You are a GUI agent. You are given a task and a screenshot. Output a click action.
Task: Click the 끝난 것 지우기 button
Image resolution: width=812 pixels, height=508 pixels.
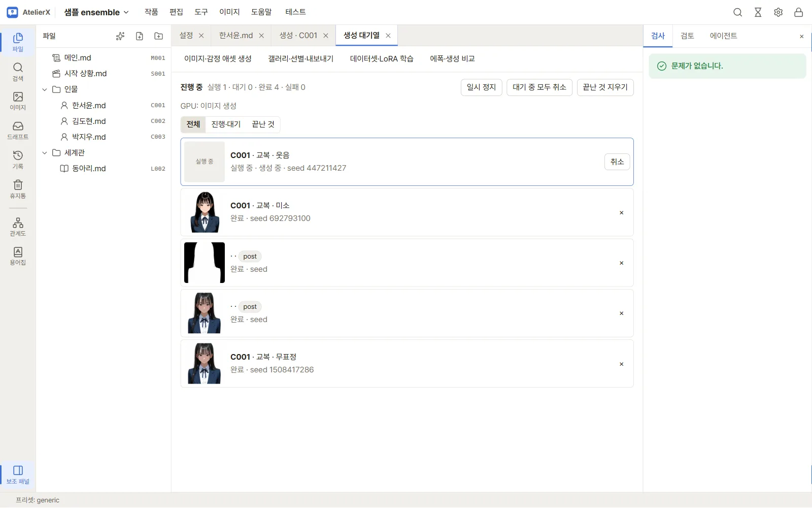[x=605, y=87]
